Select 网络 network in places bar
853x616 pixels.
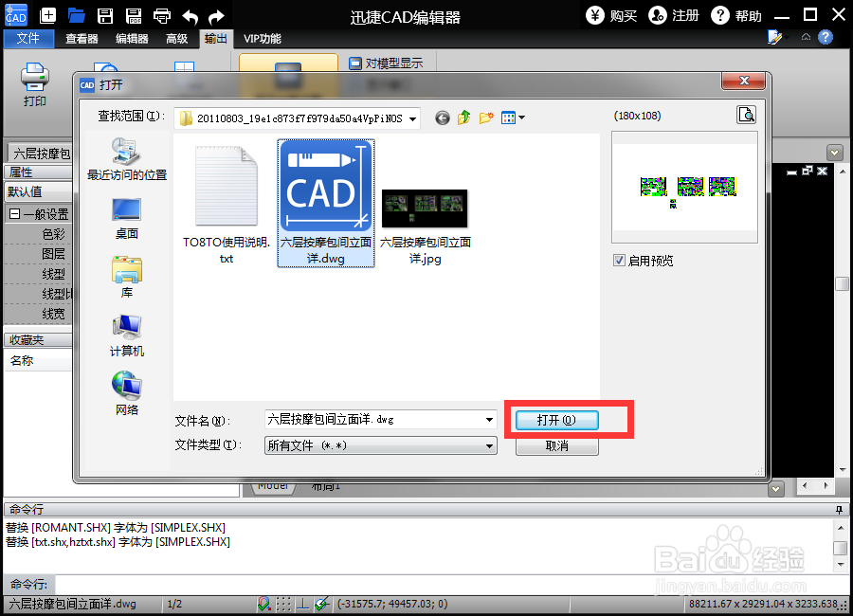pyautogui.click(x=127, y=393)
